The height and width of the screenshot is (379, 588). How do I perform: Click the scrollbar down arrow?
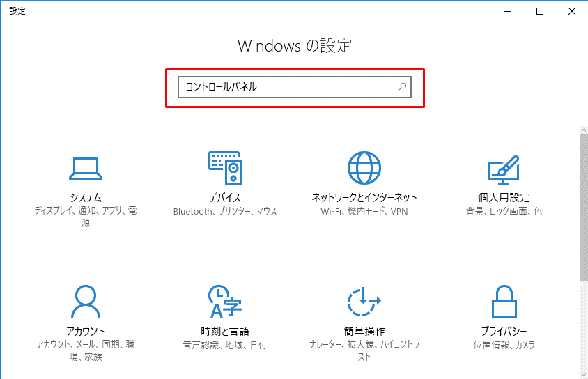pyautogui.click(x=584, y=375)
